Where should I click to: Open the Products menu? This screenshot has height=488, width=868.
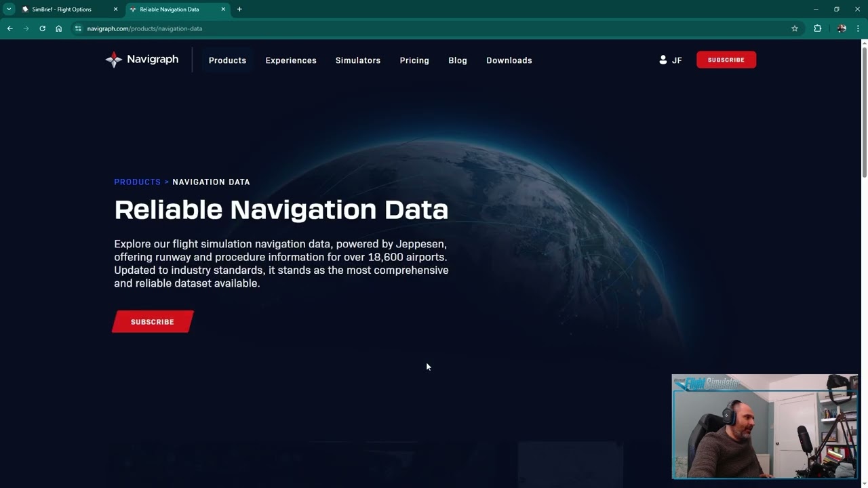pos(227,60)
